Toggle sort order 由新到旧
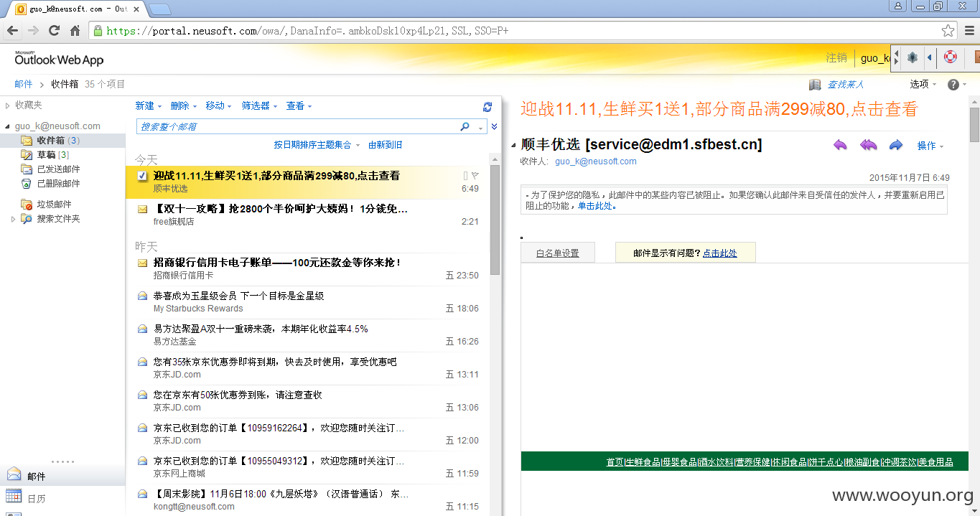The height and width of the screenshot is (516, 980). pyautogui.click(x=386, y=145)
